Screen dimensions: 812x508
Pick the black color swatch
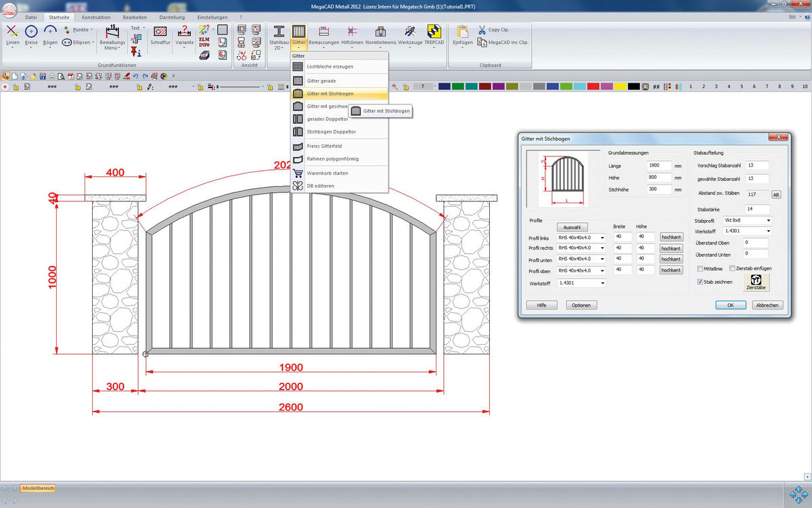coord(633,87)
